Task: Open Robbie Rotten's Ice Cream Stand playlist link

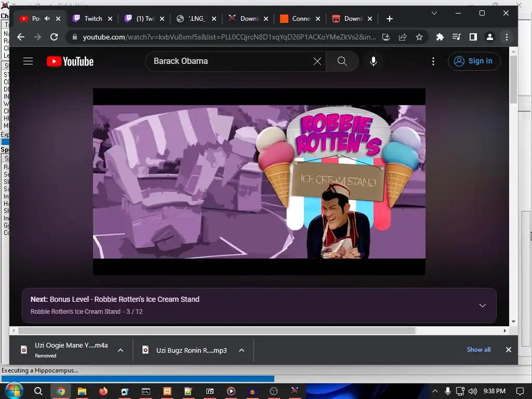Action: point(75,312)
